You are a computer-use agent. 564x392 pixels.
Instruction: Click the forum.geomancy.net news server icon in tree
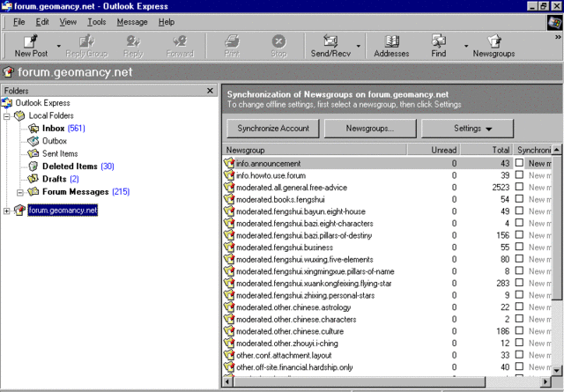click(x=19, y=210)
